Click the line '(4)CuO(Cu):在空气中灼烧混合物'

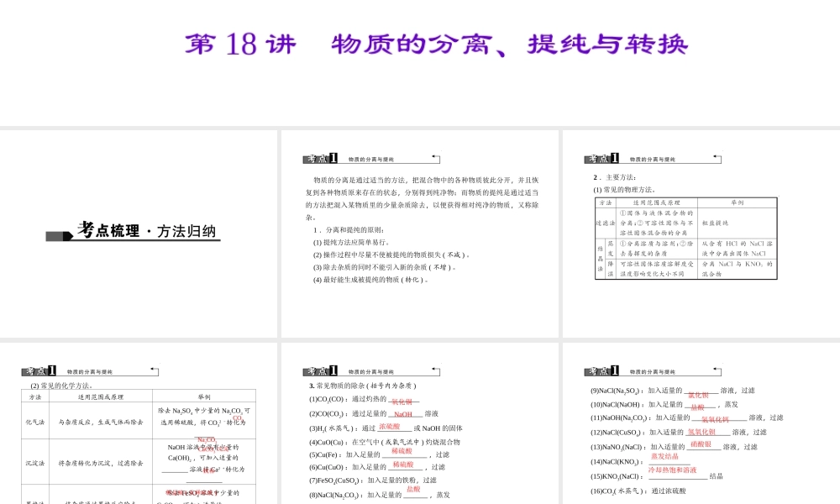pyautogui.click(x=385, y=442)
